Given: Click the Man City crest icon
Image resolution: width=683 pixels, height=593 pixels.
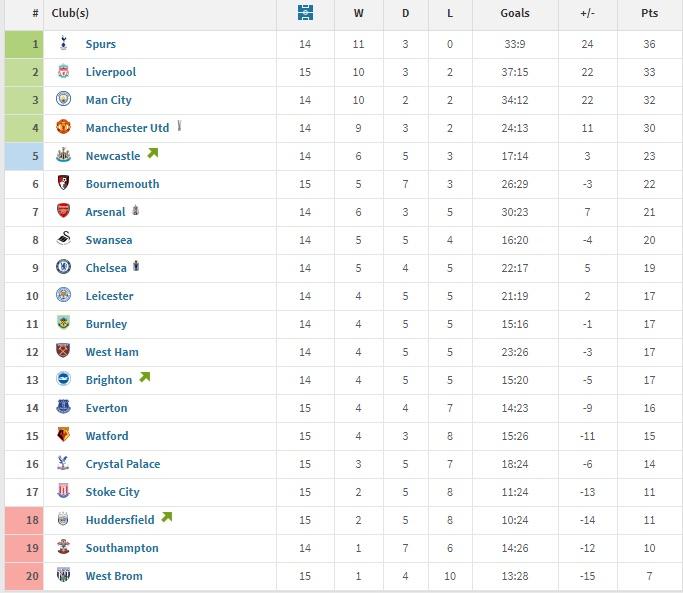Looking at the screenshot, I should (64, 99).
